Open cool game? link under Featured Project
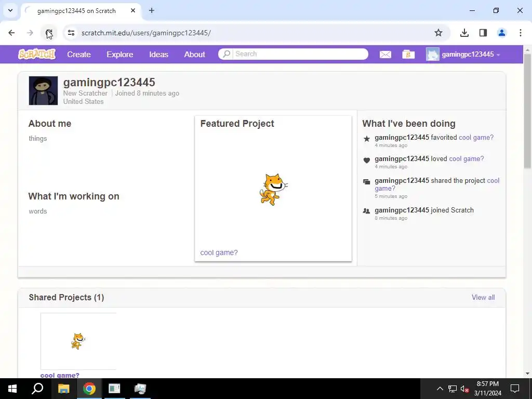 click(219, 252)
